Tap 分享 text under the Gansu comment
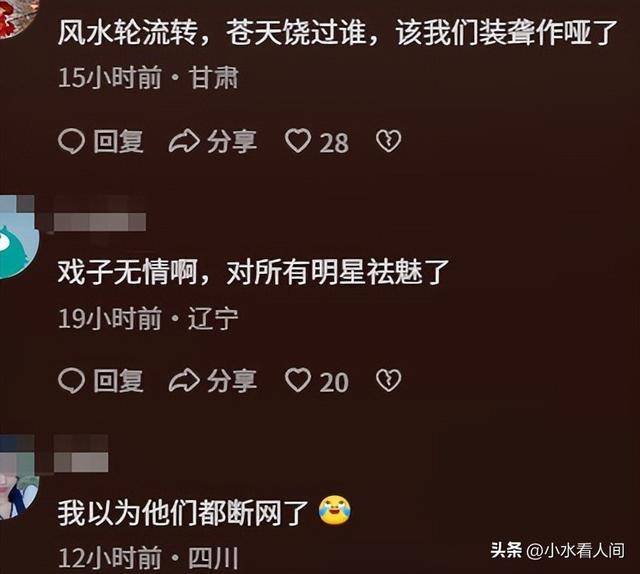The height and width of the screenshot is (574, 640). tap(232, 142)
